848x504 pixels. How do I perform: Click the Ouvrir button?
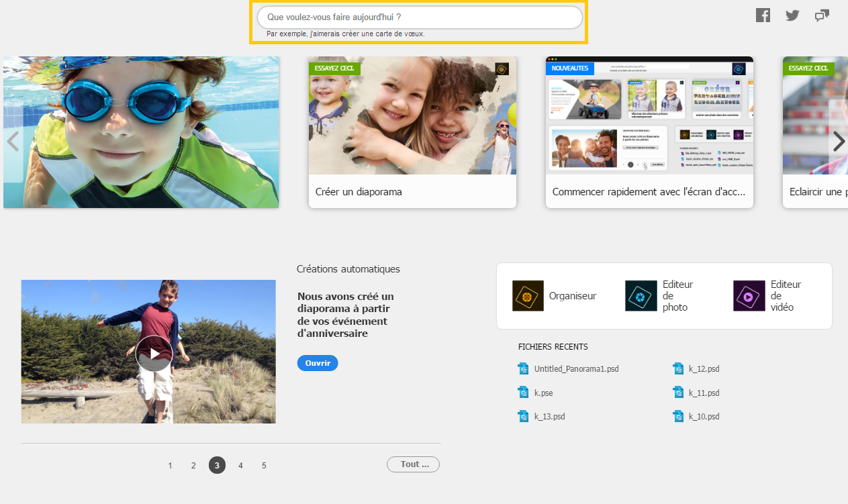[318, 363]
